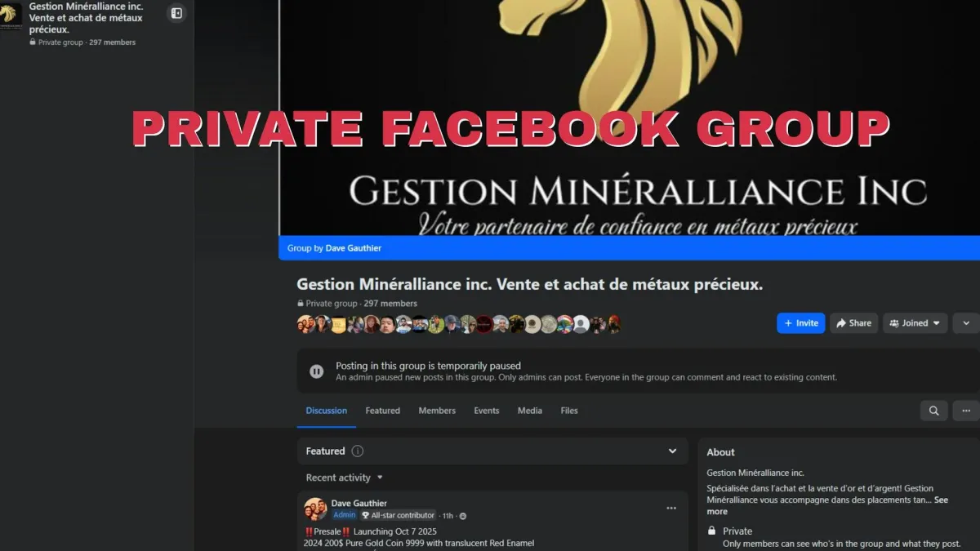Open Dave Gauthier link in Group by bar
The height and width of the screenshot is (551, 980).
coord(354,248)
